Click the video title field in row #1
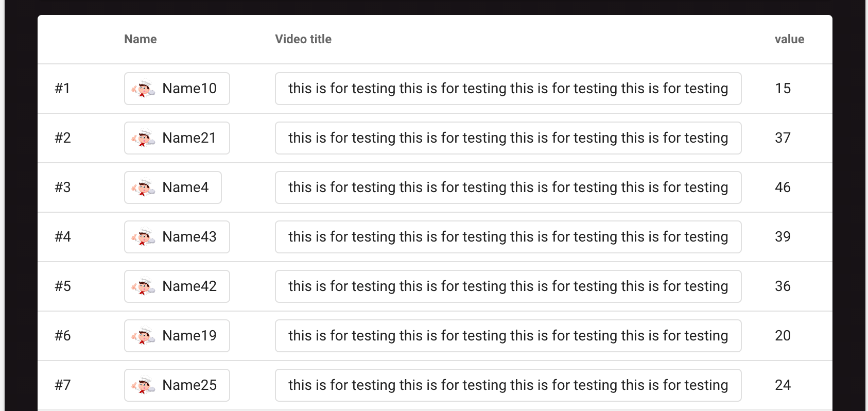Viewport: 868px width, 411px height. (508, 88)
